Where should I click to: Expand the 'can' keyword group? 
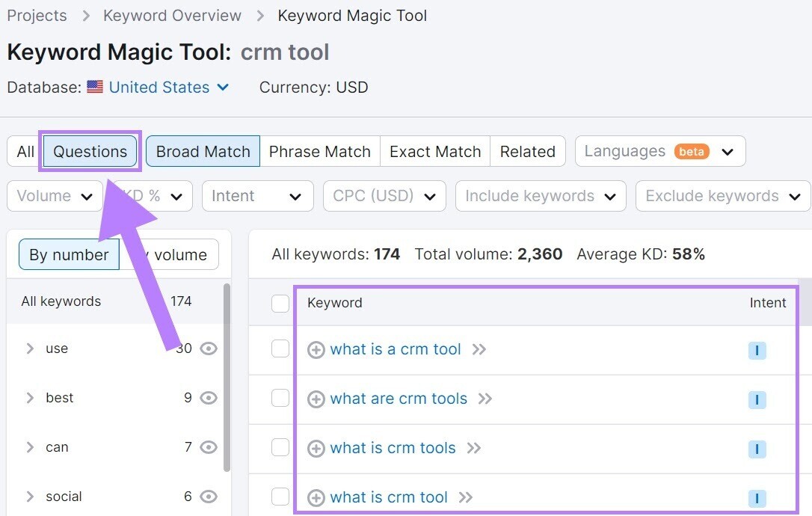(30, 447)
